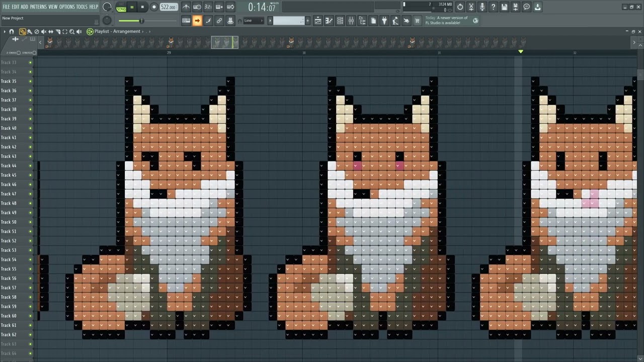Toggle loop recording icon
The image size is (644, 362).
[230, 7]
